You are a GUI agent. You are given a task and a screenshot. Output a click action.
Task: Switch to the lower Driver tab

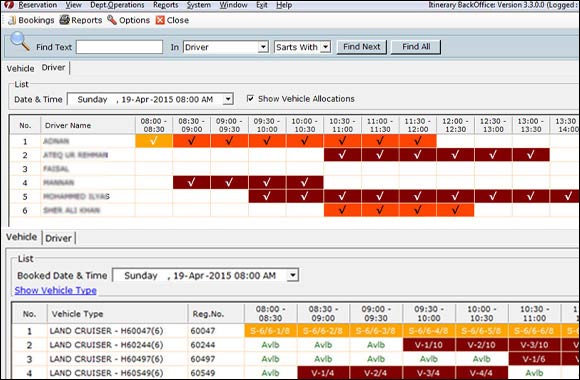pyautogui.click(x=58, y=238)
